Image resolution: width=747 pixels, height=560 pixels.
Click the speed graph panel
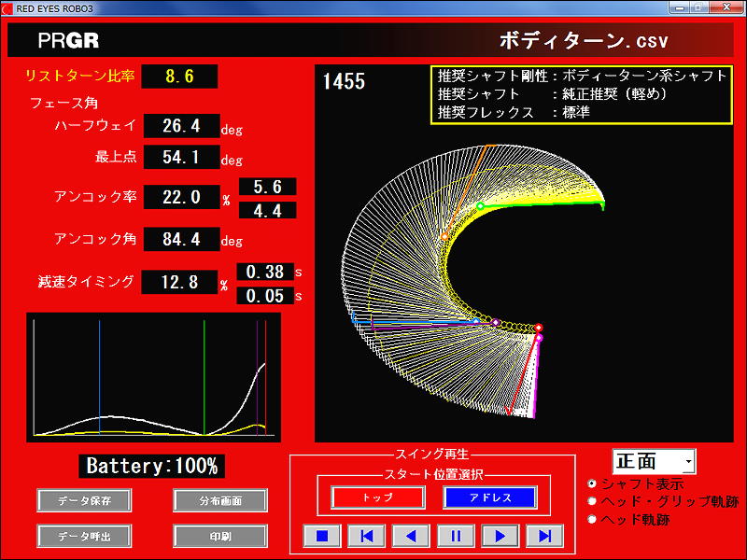point(153,377)
